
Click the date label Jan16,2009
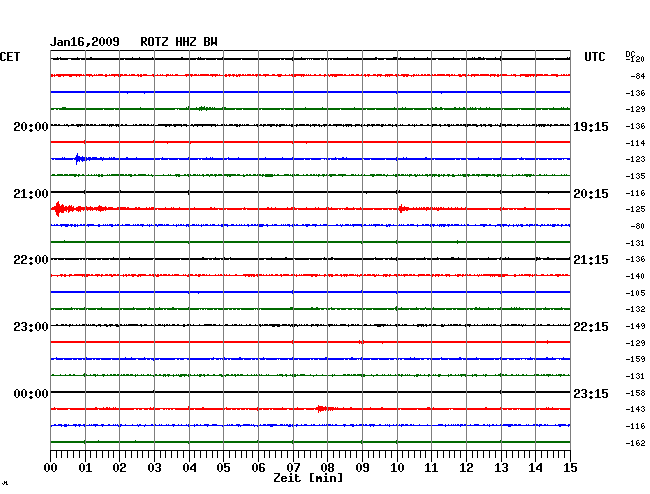pyautogui.click(x=85, y=42)
